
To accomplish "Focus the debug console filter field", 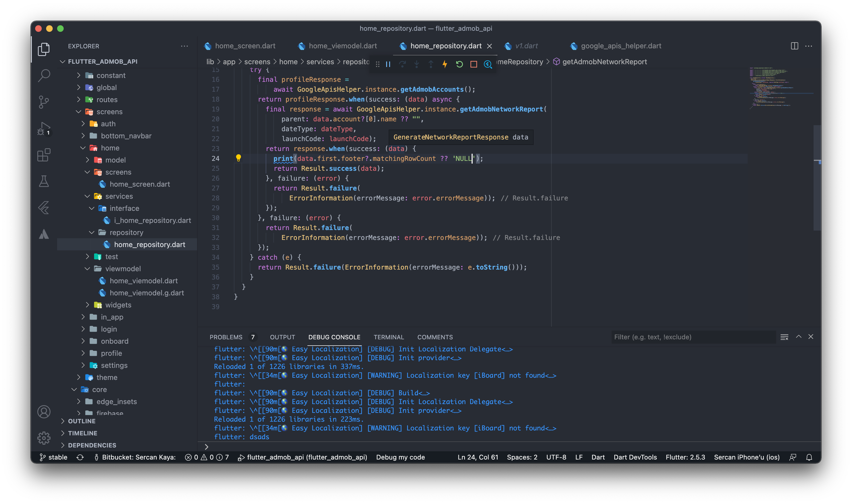I will tap(693, 337).
